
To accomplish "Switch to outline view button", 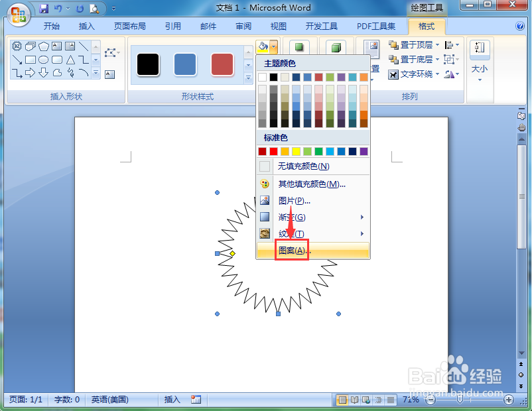I will coord(378,400).
